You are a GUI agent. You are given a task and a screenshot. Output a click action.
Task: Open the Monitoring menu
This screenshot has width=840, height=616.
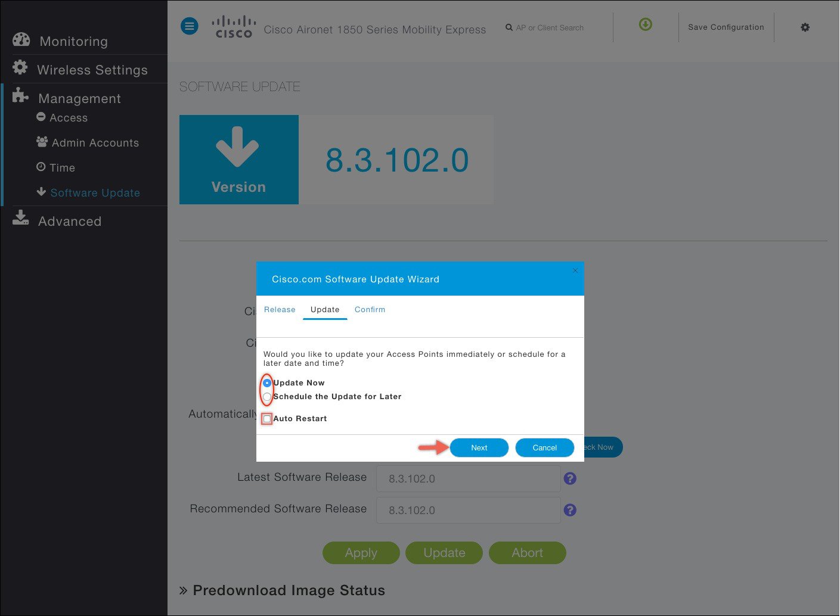click(74, 41)
